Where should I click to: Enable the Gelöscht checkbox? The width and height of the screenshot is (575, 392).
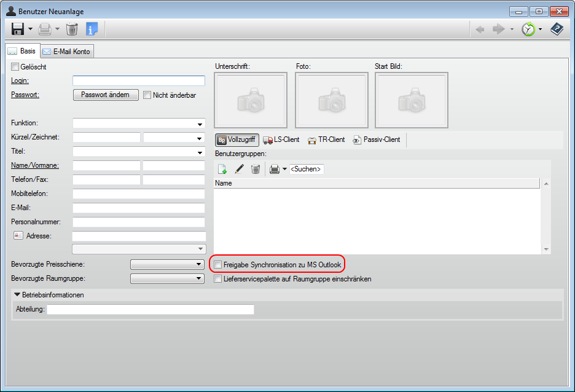15,67
